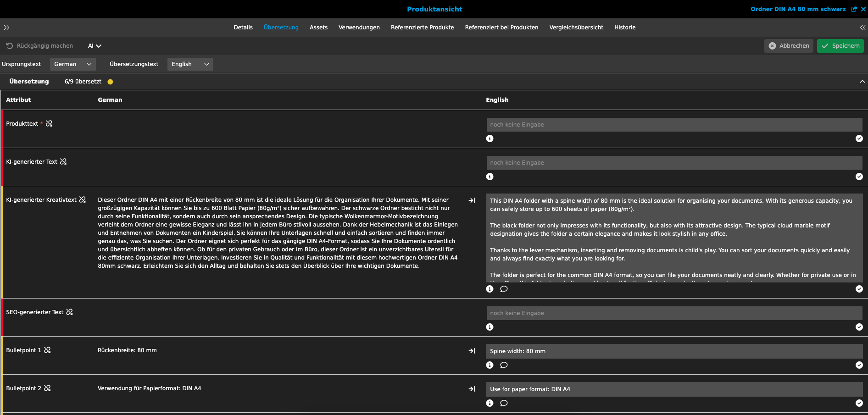
Task: Switch to the Historie tab
Action: pyautogui.click(x=625, y=27)
